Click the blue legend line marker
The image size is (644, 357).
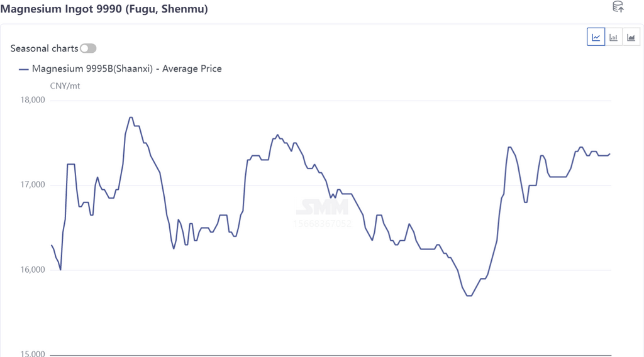tap(24, 69)
